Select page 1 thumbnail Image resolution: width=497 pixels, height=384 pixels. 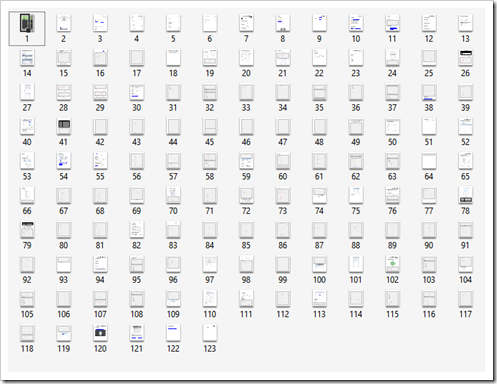pyautogui.click(x=27, y=23)
